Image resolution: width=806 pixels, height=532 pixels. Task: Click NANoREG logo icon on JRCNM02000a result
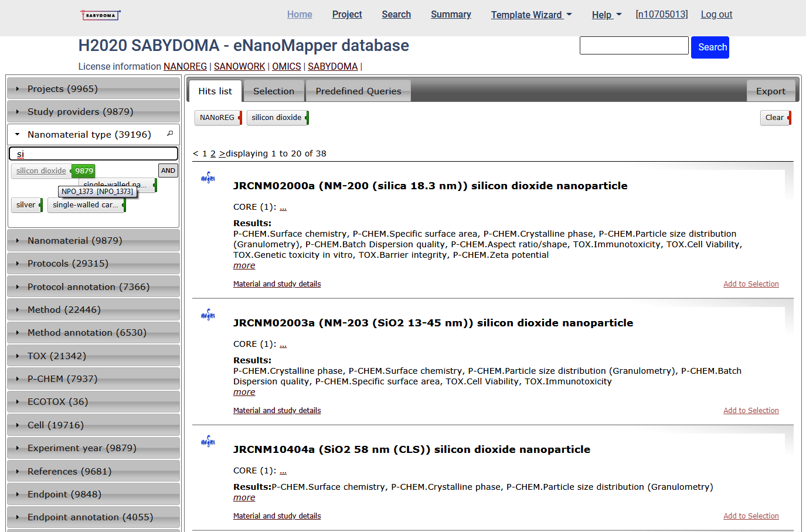pos(208,178)
